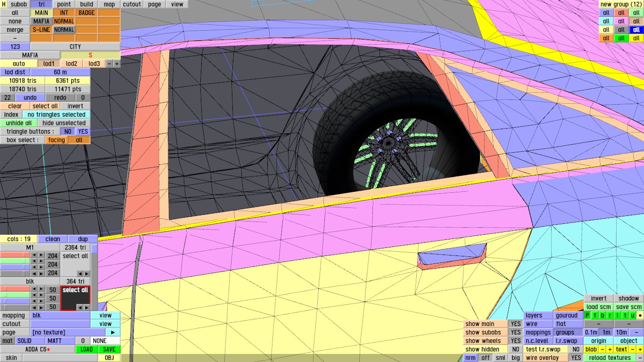Open the page tab in the top bar

tap(155, 4)
